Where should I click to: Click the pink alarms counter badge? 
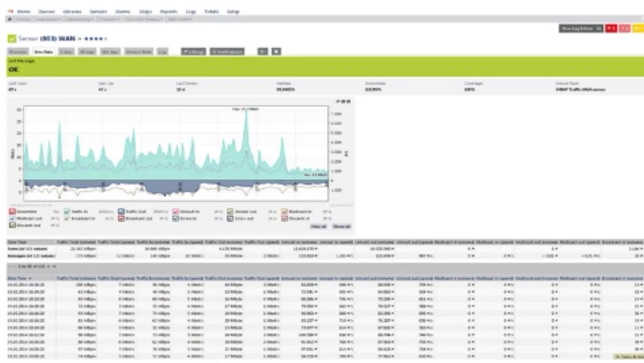(x=624, y=28)
